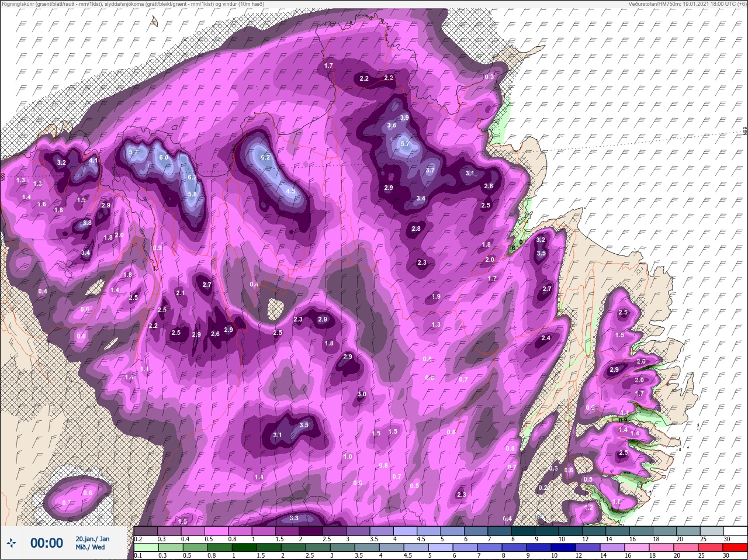Click the Veðurstofan logo icon
748x560 pixels.
[x=12, y=543]
